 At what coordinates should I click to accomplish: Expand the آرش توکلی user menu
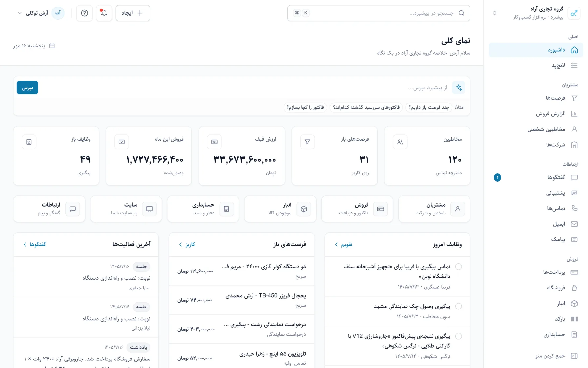[40, 13]
